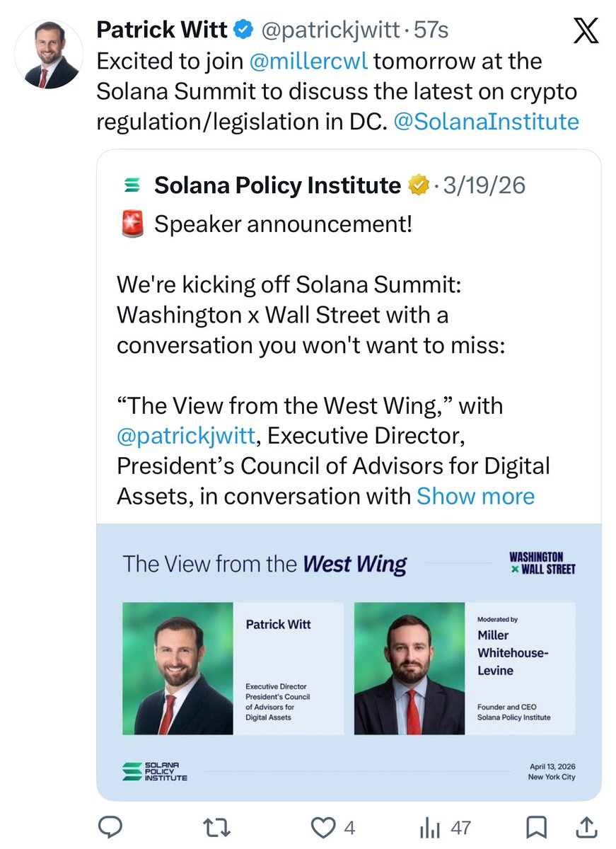This screenshot has height=849, width=616.
Task: Repost this tweet using the retweet icon
Action: coord(213,827)
